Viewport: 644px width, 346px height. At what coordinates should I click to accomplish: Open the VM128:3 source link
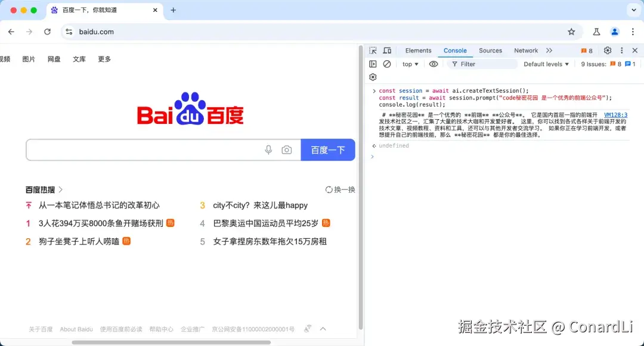point(615,115)
